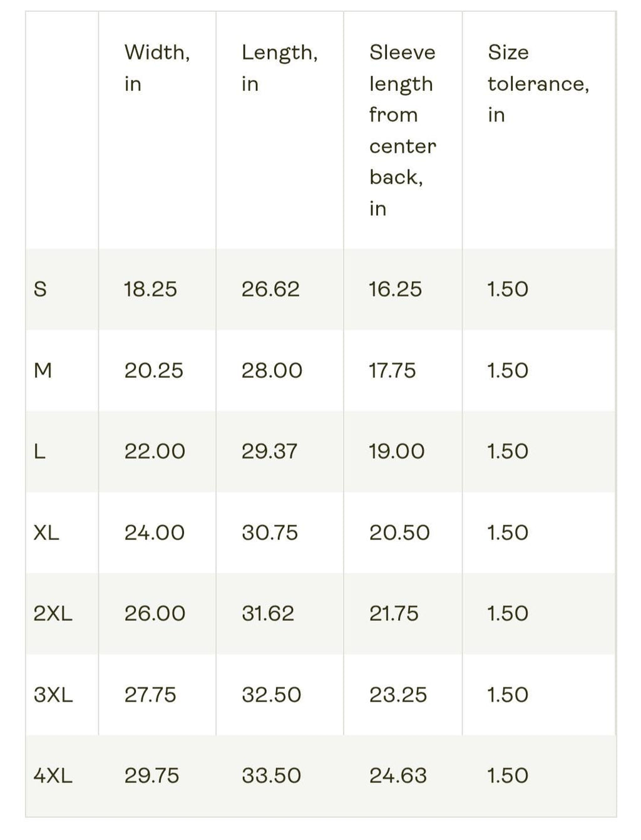Viewport: 641px width, 840px height.
Task: Click the 24.63 sleeve length for 4XL
Action: pyautogui.click(x=398, y=776)
